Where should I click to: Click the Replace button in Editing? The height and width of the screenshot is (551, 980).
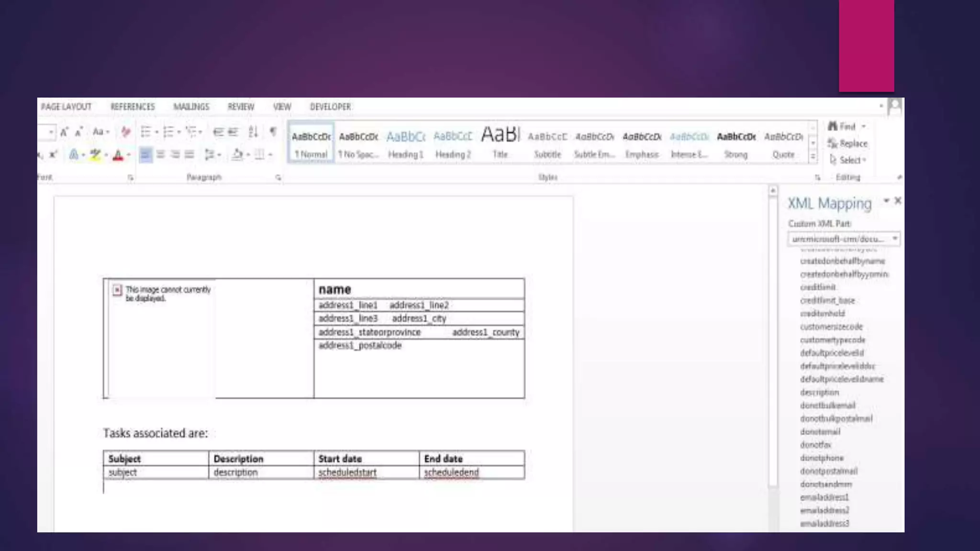tap(847, 143)
